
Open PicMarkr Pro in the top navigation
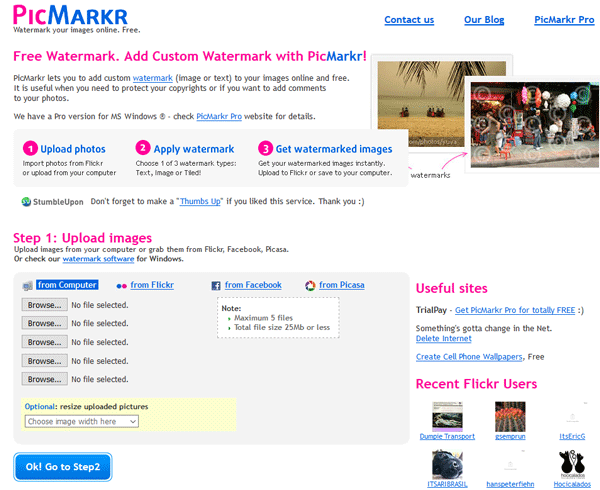[564, 20]
